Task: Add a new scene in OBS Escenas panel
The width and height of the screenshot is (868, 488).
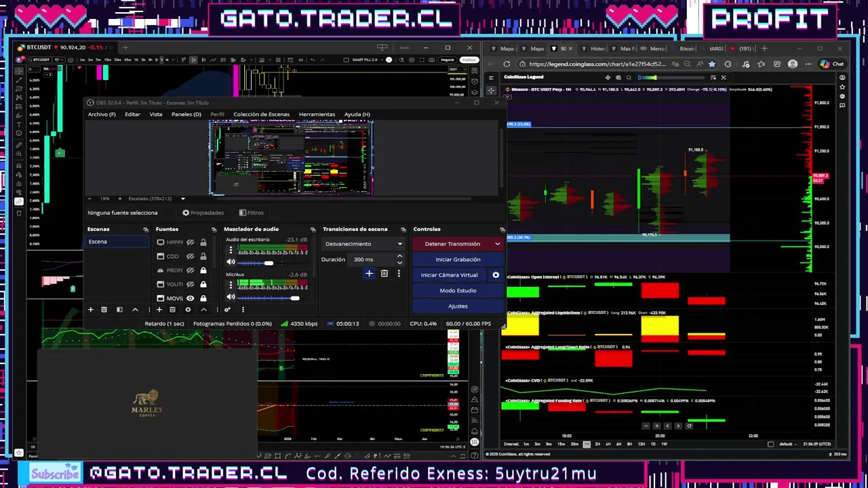Action: coord(90,310)
